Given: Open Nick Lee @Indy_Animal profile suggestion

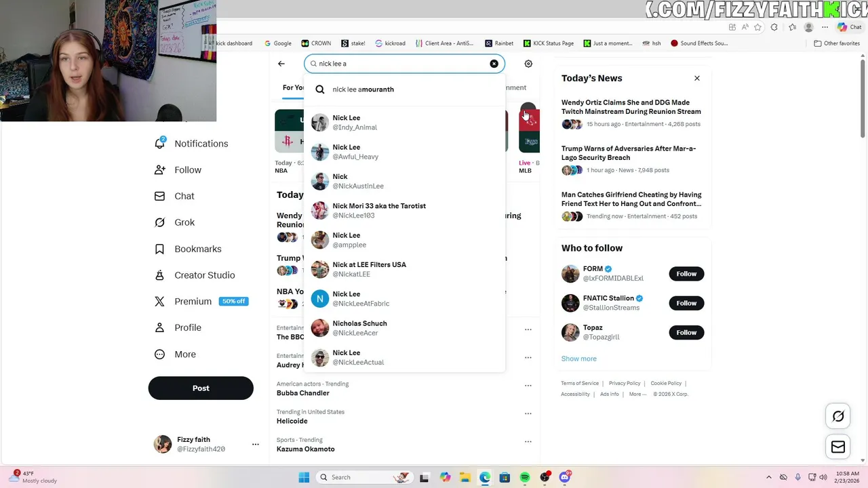Looking at the screenshot, I should click(404, 123).
